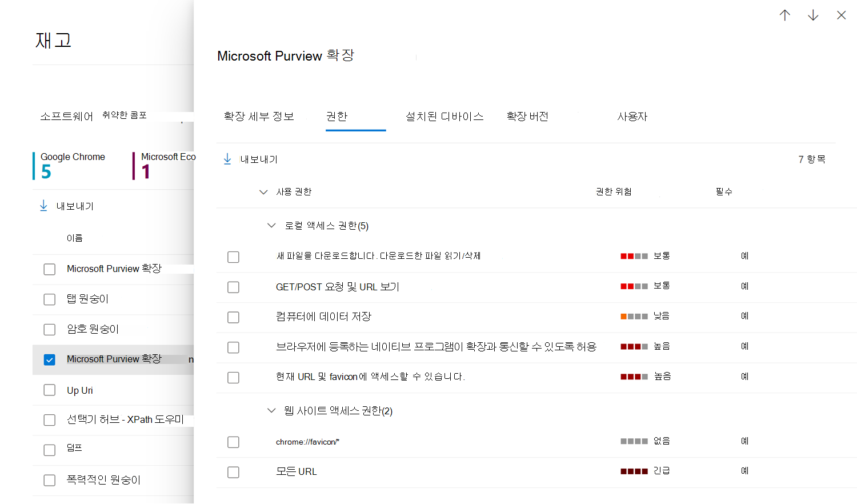This screenshot has height=504, width=857.
Task: Open the 소프트웨어 tab in inventory
Action: coord(66,117)
